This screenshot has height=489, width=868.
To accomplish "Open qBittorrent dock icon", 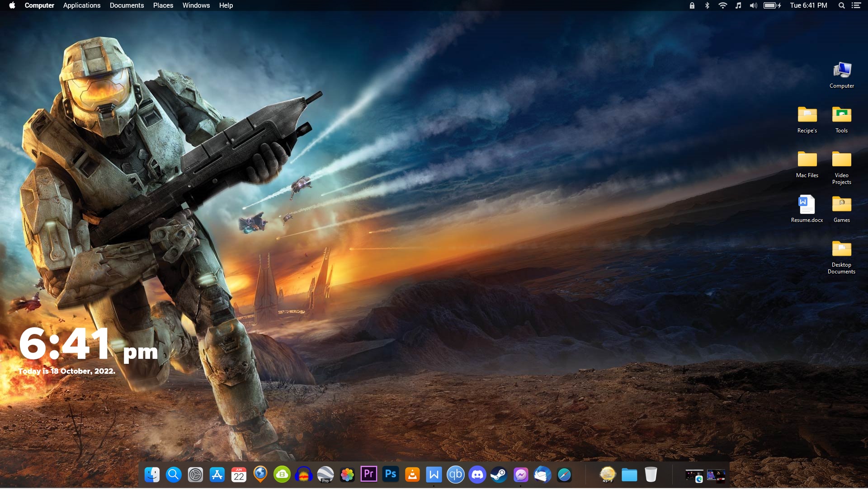I will click(x=455, y=475).
